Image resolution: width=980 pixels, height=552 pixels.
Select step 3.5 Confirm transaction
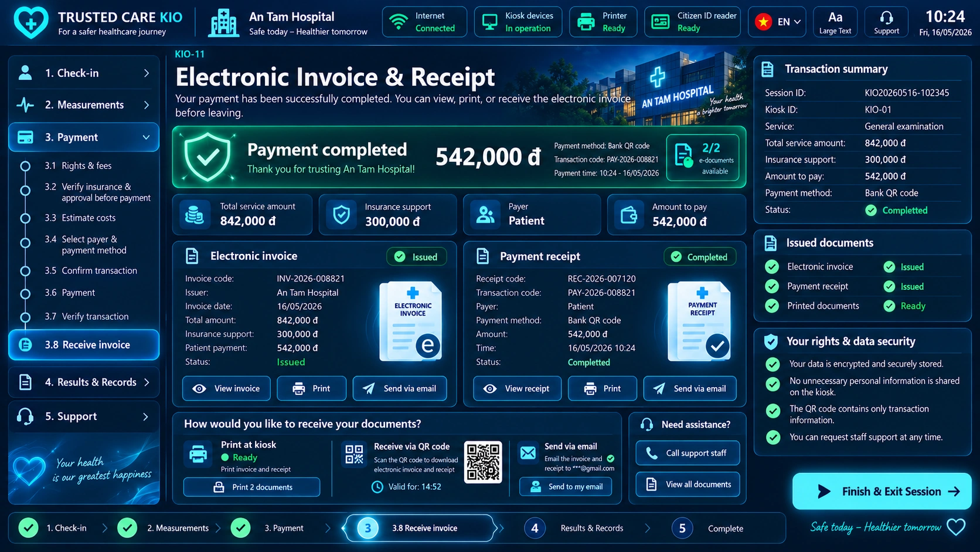[91, 271]
